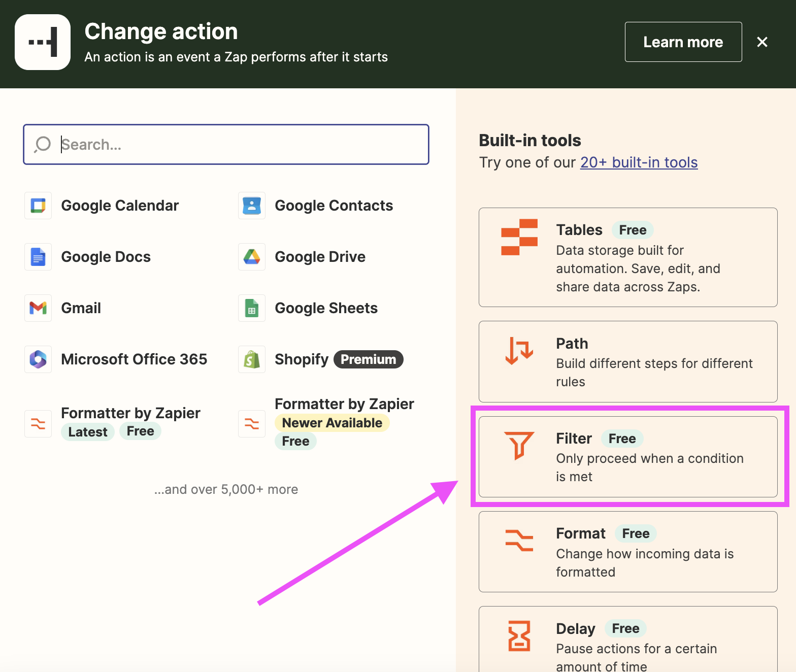The width and height of the screenshot is (796, 672).
Task: Click the Shopify bag icon
Action: point(252,359)
